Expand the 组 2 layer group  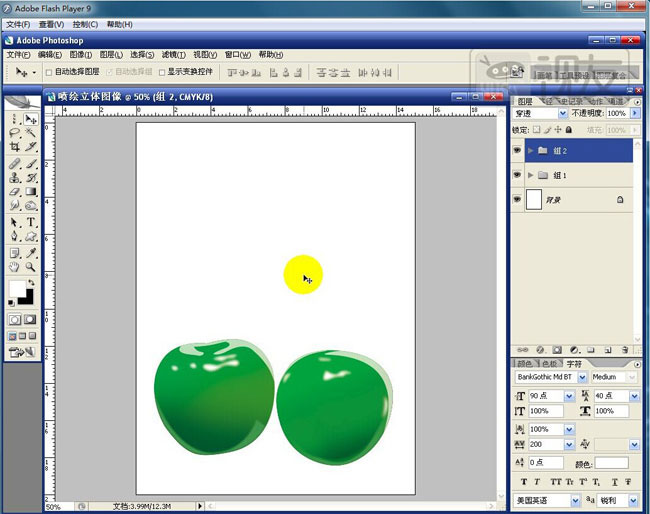pos(530,151)
